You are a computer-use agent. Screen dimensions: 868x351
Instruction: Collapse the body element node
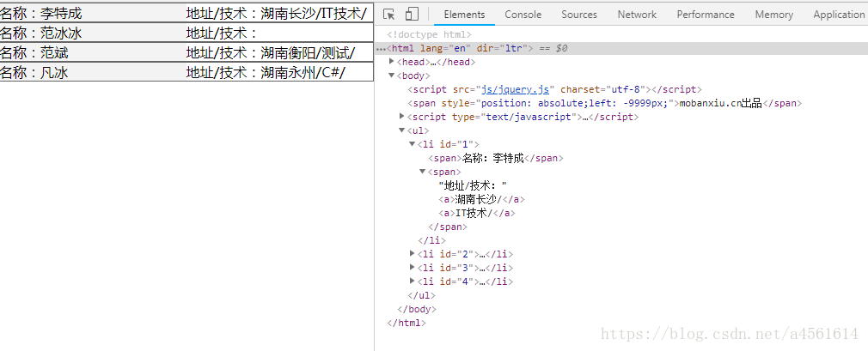click(392, 76)
